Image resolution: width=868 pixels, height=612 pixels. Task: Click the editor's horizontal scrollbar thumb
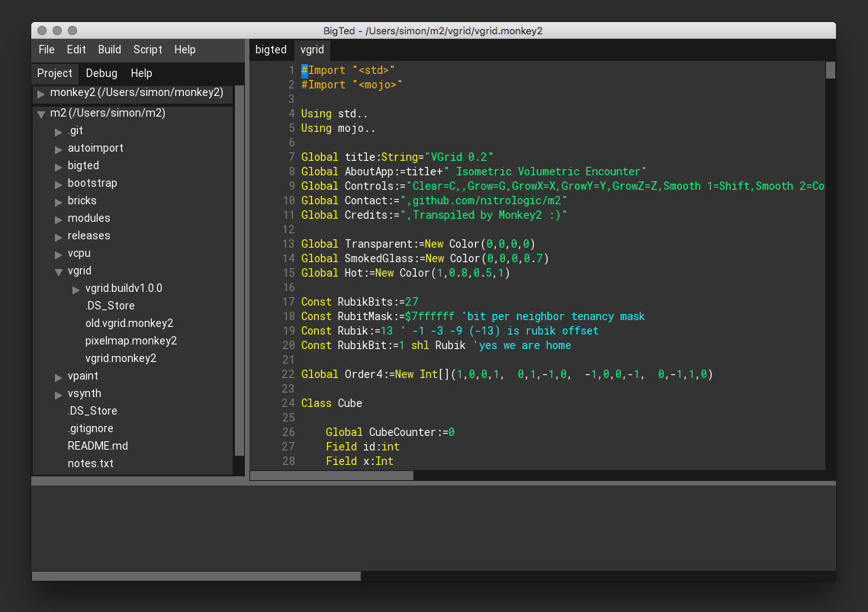(x=332, y=476)
